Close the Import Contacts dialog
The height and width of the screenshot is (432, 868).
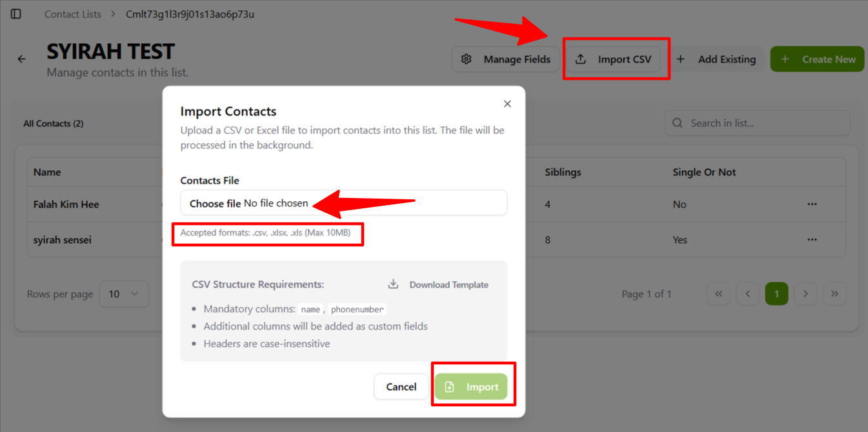[507, 104]
